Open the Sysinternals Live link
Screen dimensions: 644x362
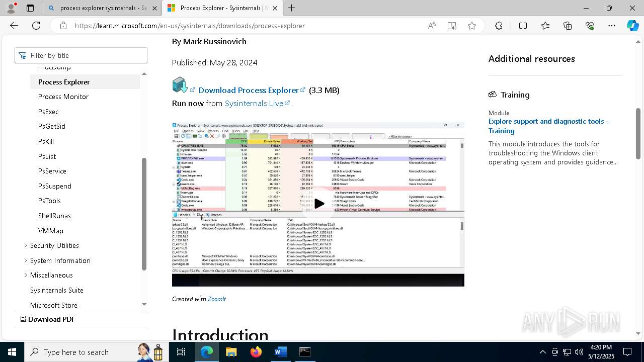(x=258, y=103)
